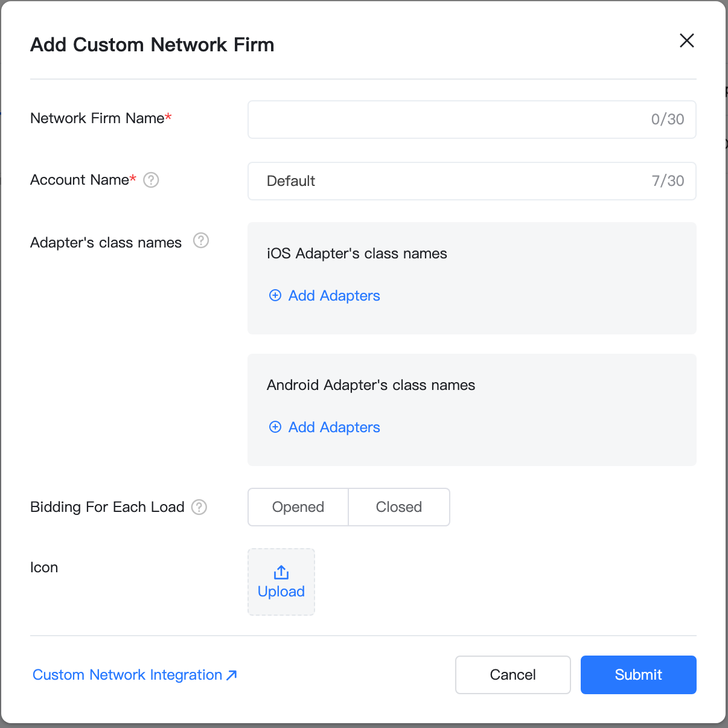The image size is (728, 728).
Task: Select Opened for Bidding For Each Load
Action: (x=298, y=507)
